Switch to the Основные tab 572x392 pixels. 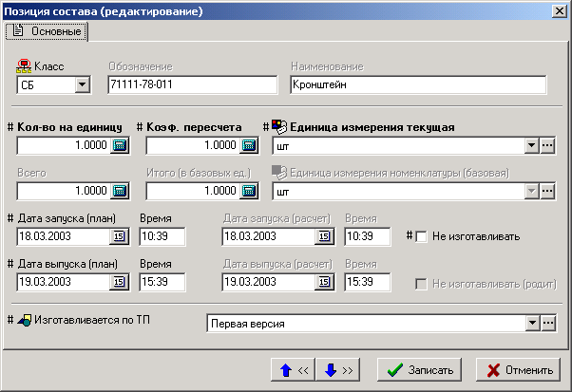pyautogui.click(x=48, y=32)
